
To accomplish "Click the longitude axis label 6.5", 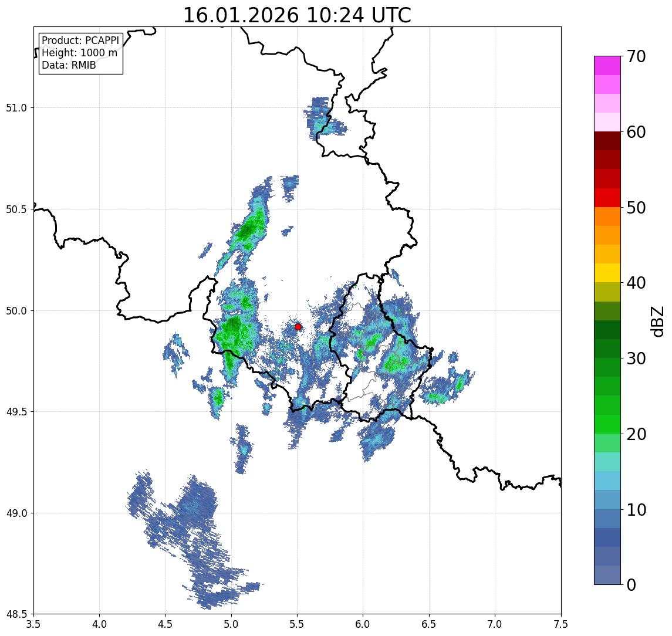I will coord(430,624).
